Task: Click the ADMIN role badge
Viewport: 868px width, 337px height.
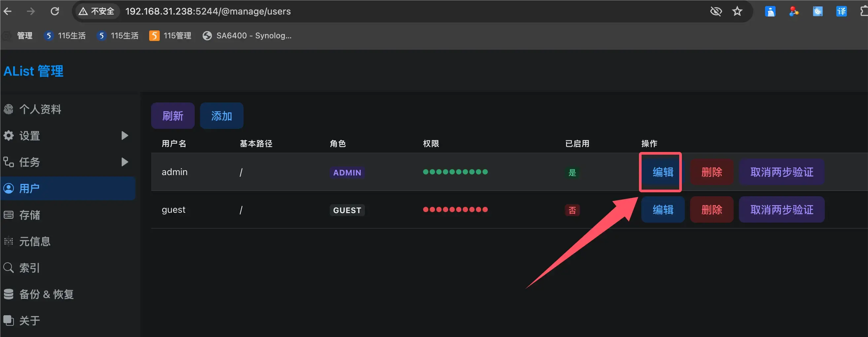Action: 347,172
